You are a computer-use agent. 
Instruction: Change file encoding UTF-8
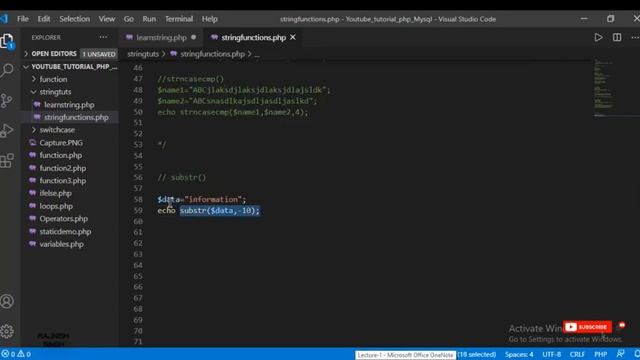point(551,354)
